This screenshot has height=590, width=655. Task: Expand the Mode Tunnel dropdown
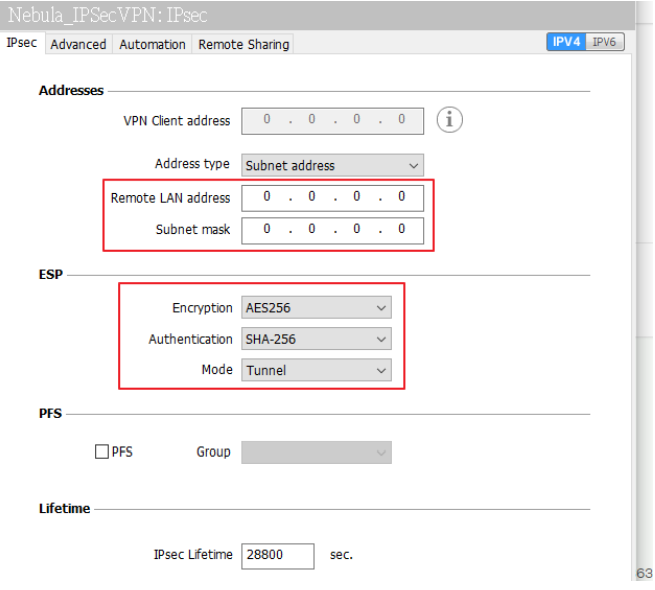tap(316, 370)
